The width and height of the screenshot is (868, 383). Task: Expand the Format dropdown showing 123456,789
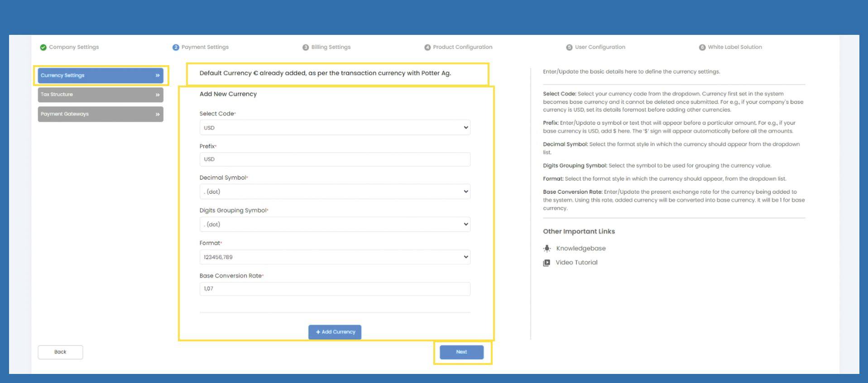coord(335,257)
